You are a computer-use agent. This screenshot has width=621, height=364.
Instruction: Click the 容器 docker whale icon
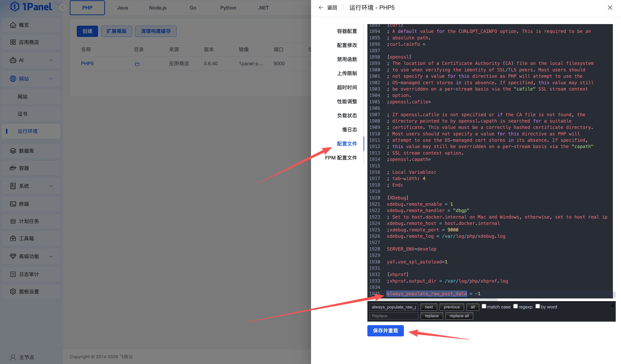coord(13,168)
